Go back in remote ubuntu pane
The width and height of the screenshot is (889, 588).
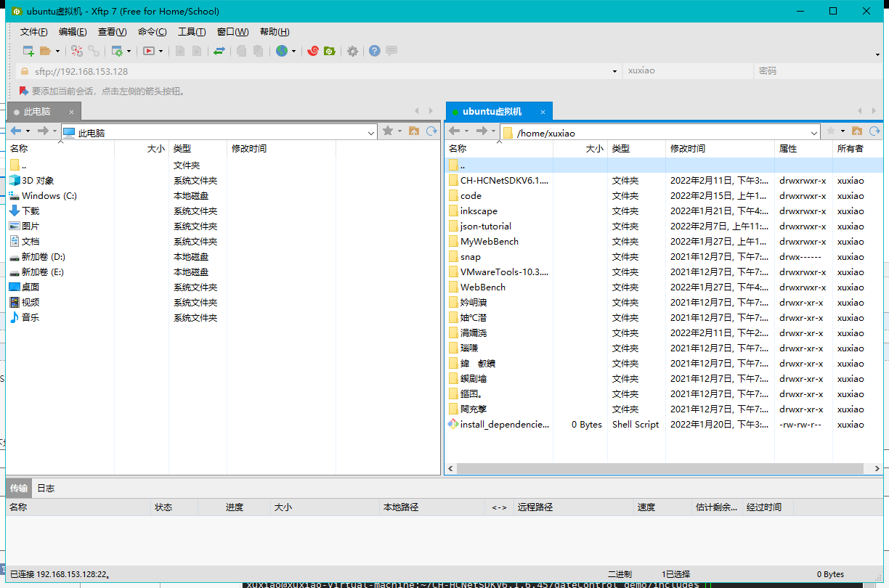coord(455,131)
